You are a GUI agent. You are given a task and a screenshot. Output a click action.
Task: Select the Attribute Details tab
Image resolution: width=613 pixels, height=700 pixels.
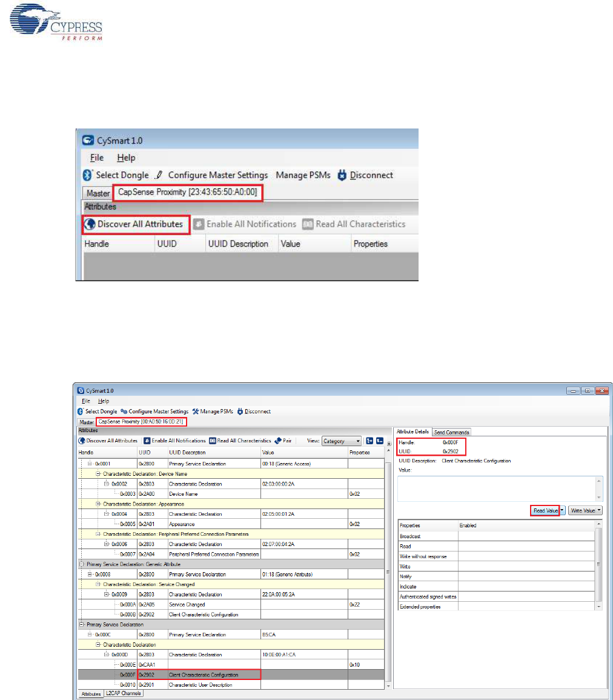(413, 432)
